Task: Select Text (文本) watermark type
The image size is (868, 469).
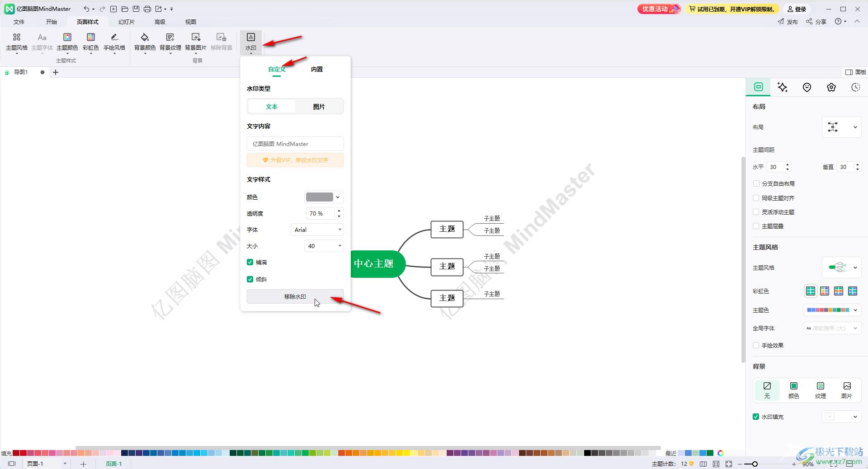Action: tap(272, 107)
